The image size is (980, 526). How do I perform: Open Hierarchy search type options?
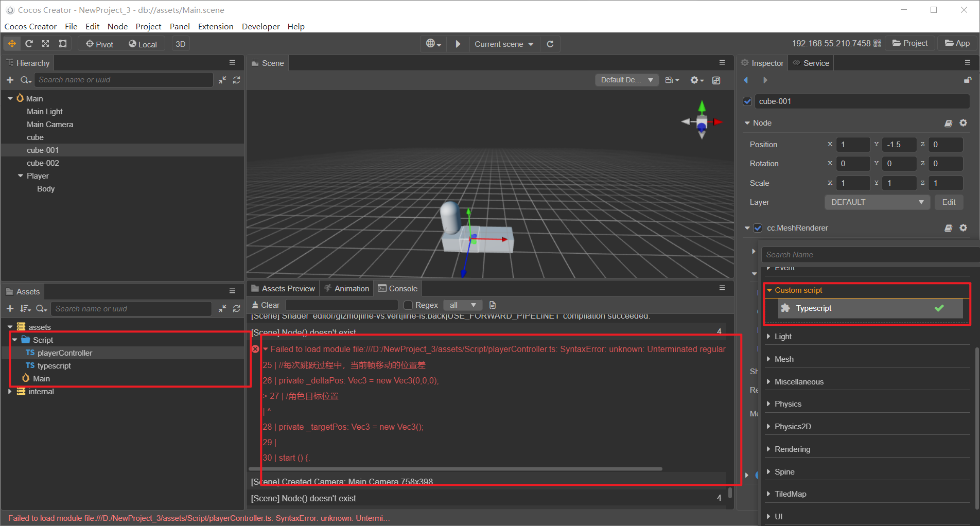[x=26, y=80]
